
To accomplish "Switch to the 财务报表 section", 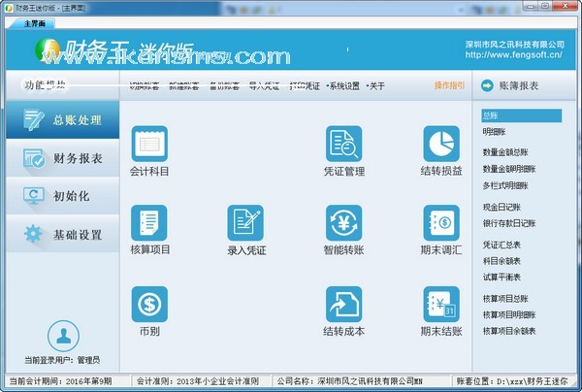I will point(62,158).
